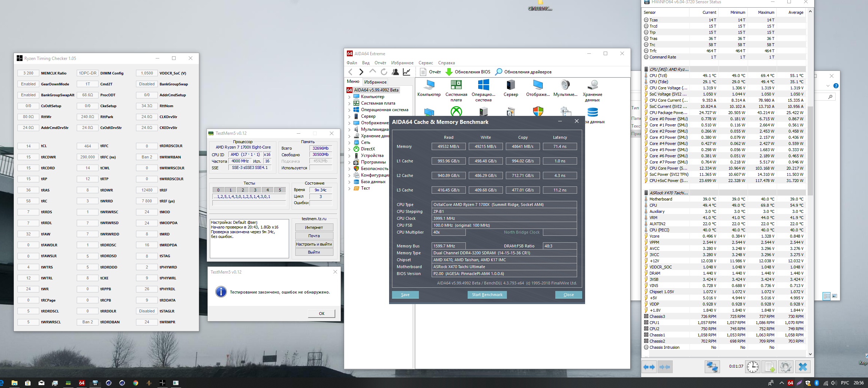Open the Сервис menu in AIDA64
The image size is (868, 388).
pyautogui.click(x=426, y=63)
